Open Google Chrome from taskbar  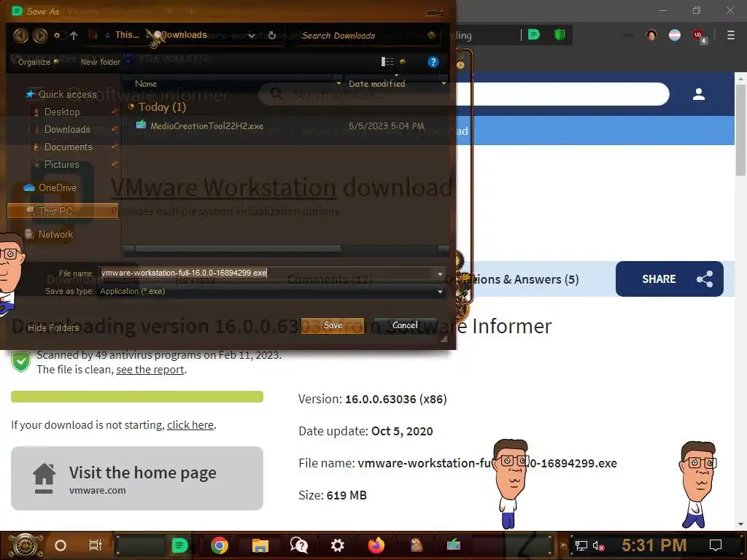pyautogui.click(x=220, y=545)
